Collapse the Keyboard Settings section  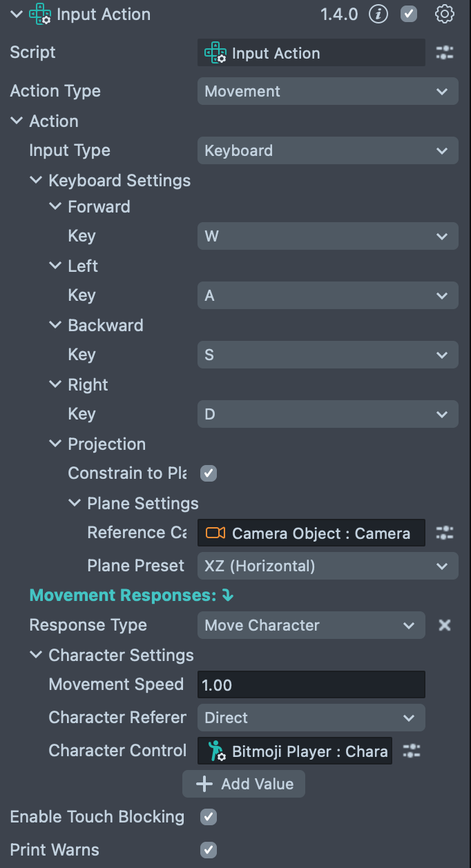click(x=36, y=181)
